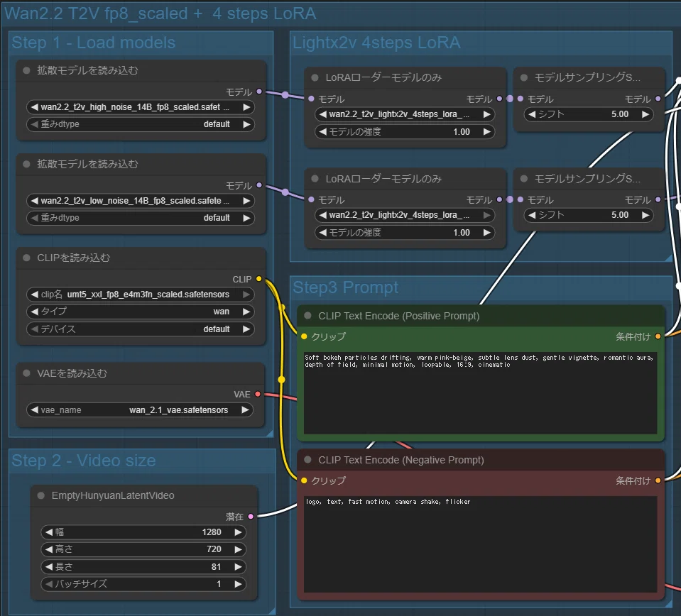Open the clip名 umt5_xxl selection dropdown
The image size is (681, 616).
tap(141, 295)
